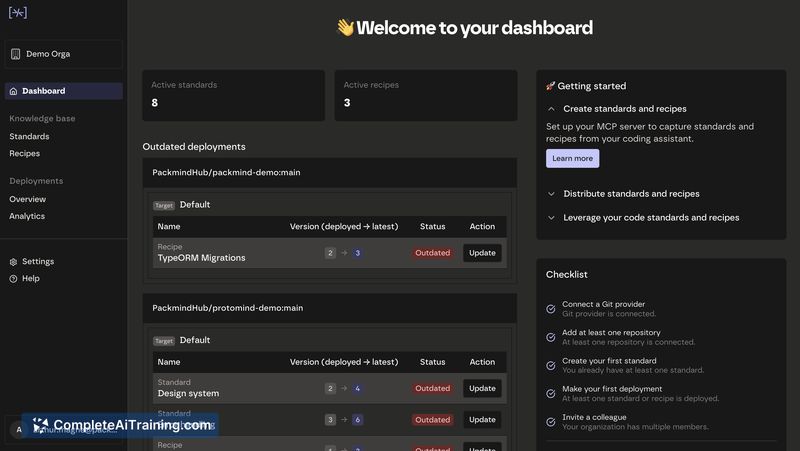Click the waving hand emoji in the header
The width and height of the screenshot is (800, 451).
coord(345,28)
